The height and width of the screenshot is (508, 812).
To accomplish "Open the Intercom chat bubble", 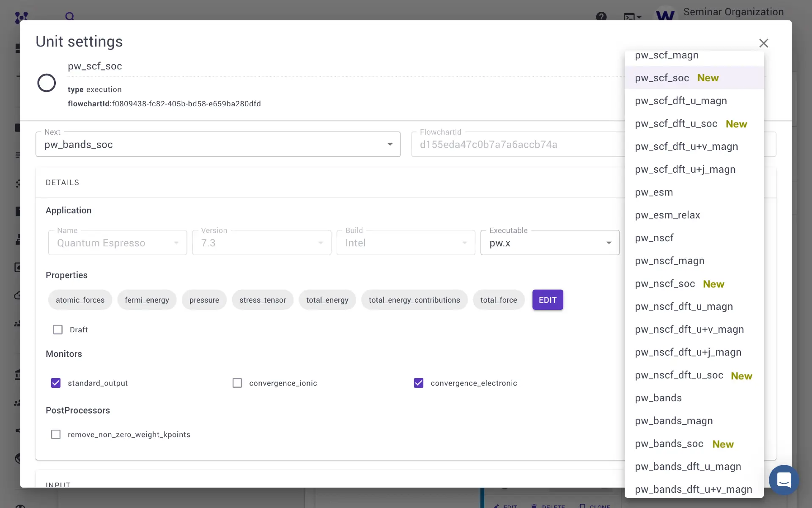I will [x=784, y=480].
